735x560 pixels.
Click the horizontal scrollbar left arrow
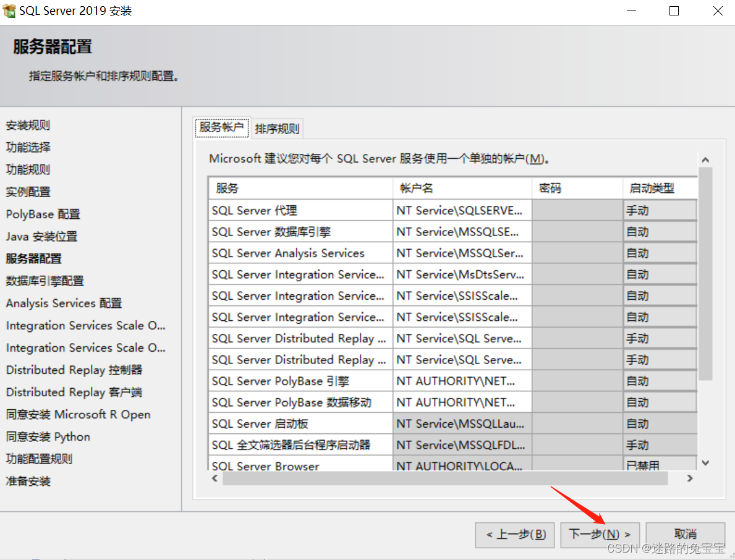click(215, 478)
